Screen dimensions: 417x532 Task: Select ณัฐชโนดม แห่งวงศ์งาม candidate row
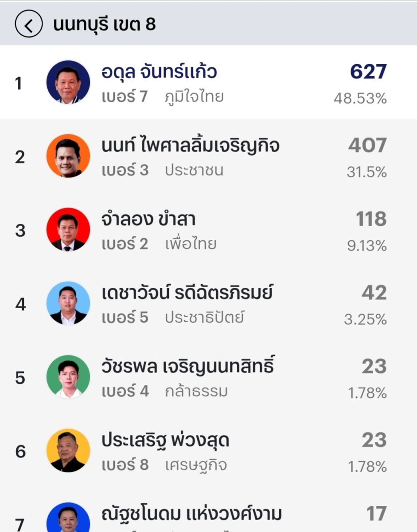(x=191, y=514)
